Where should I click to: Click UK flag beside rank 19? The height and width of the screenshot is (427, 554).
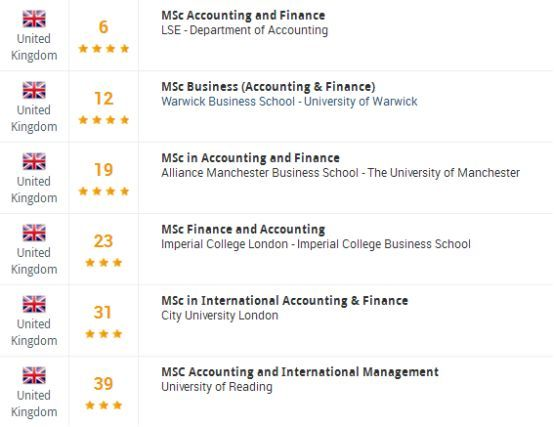34,161
